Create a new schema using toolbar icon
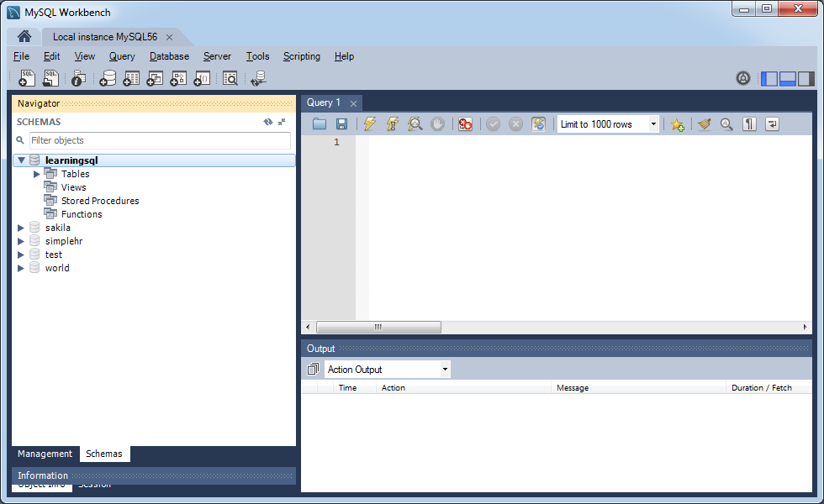This screenshot has width=824, height=504. pos(108,78)
